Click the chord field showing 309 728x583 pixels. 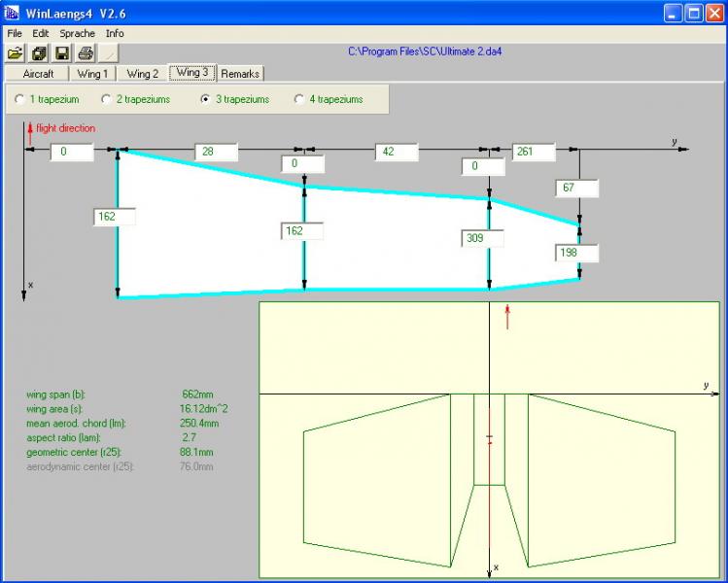coord(482,237)
